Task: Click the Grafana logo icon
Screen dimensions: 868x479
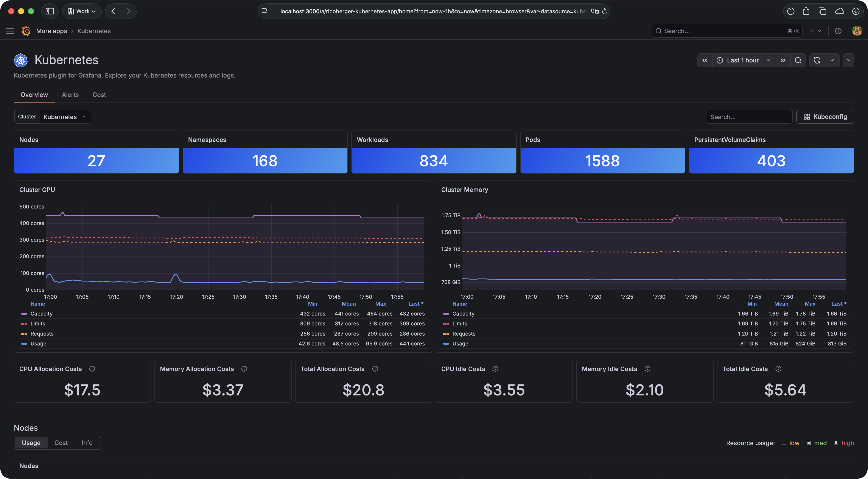Action: tap(26, 31)
